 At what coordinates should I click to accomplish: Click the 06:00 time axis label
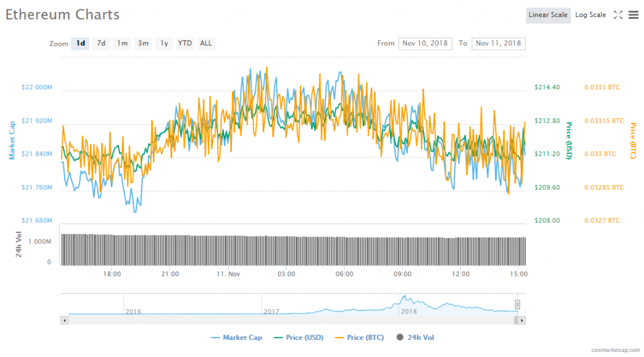click(x=344, y=274)
